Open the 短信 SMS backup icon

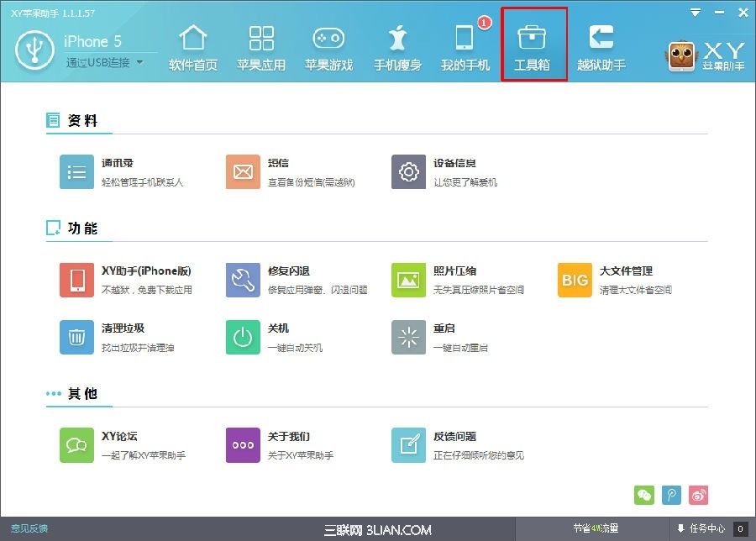[x=243, y=171]
